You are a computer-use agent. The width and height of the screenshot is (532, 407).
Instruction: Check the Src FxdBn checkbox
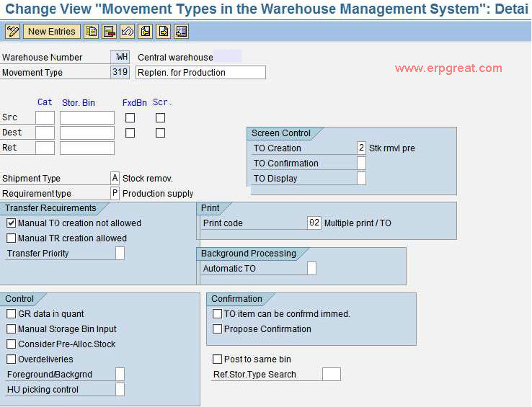(x=130, y=117)
